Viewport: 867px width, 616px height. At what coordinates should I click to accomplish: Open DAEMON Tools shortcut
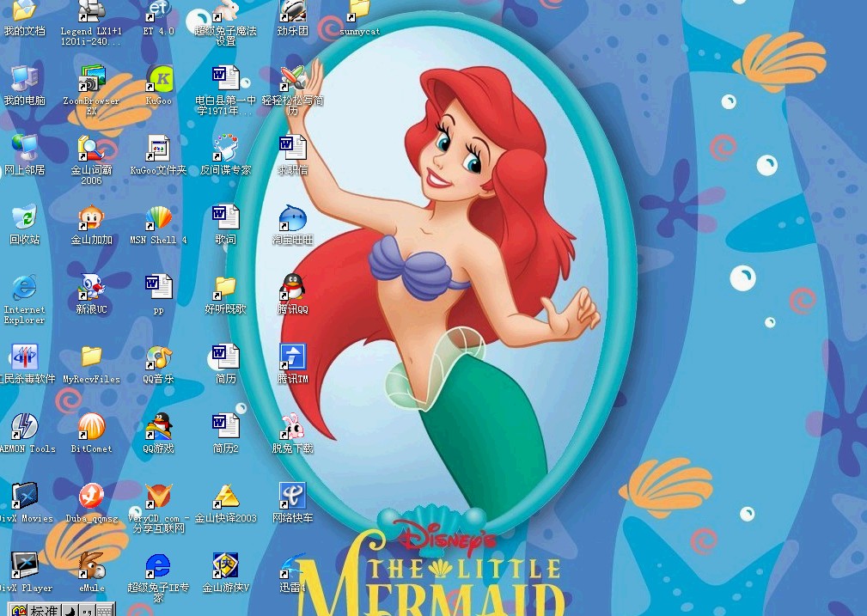24,426
